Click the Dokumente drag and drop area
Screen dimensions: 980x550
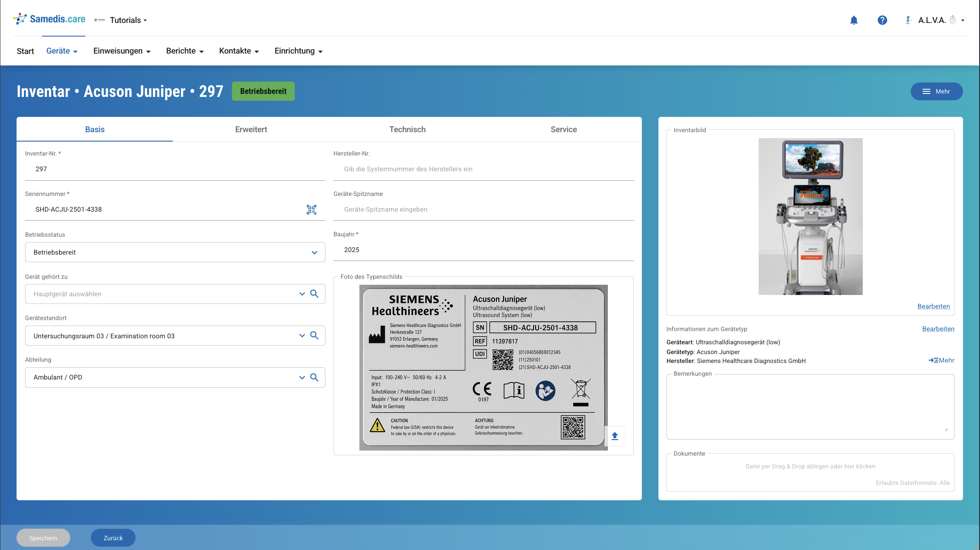810,473
